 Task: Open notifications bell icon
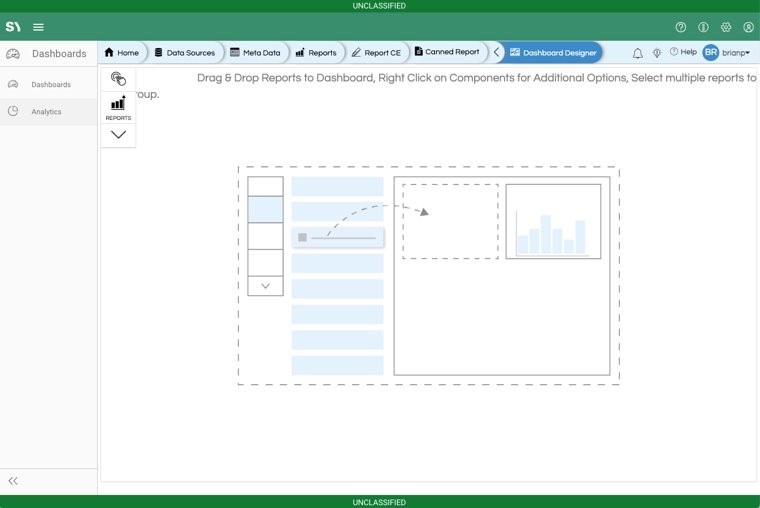[x=637, y=53]
